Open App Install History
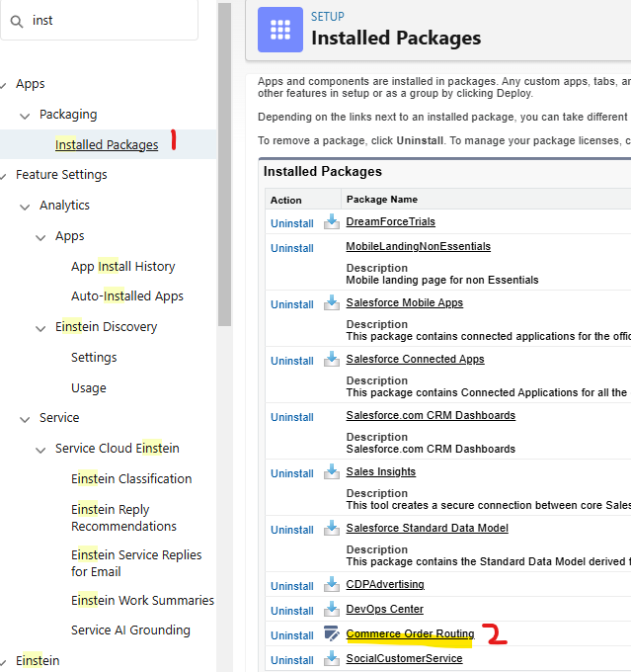 click(x=123, y=267)
